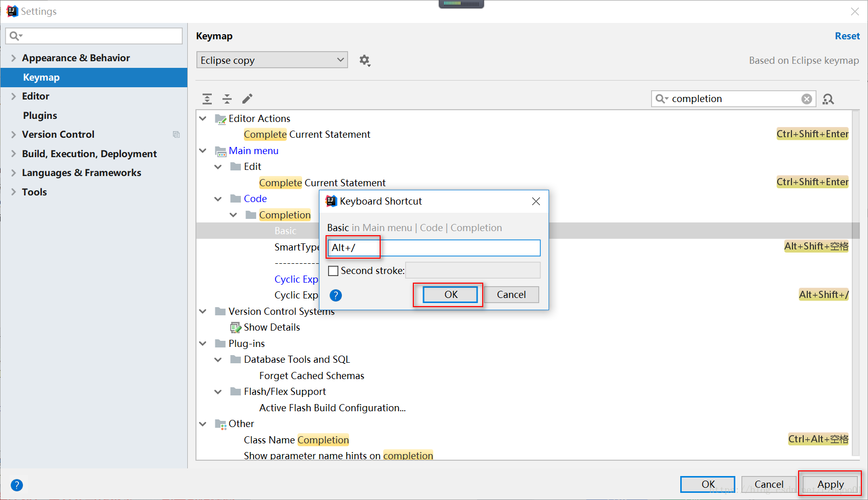Viewport: 868px width, 500px height.
Task: Click the settings sidebar search field
Action: (94, 36)
